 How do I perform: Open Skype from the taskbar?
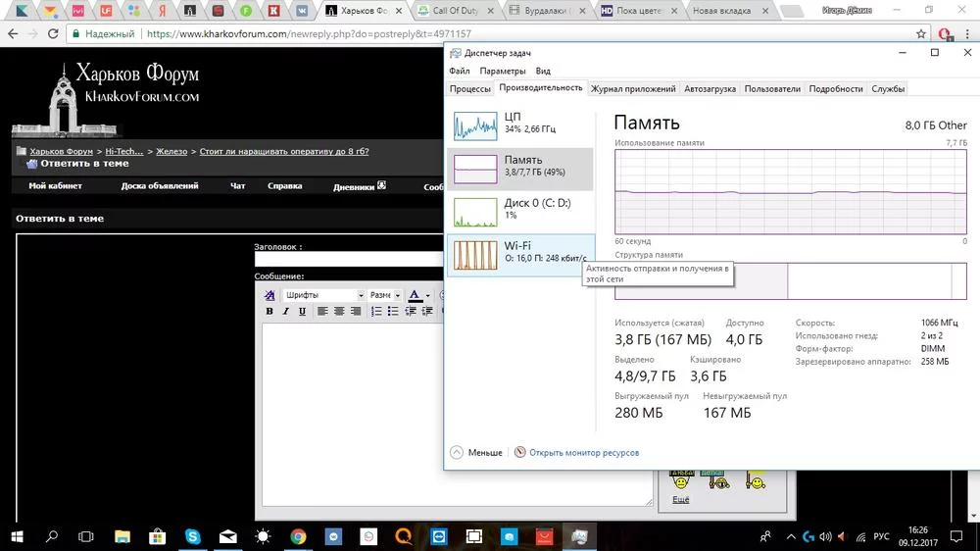point(192,536)
